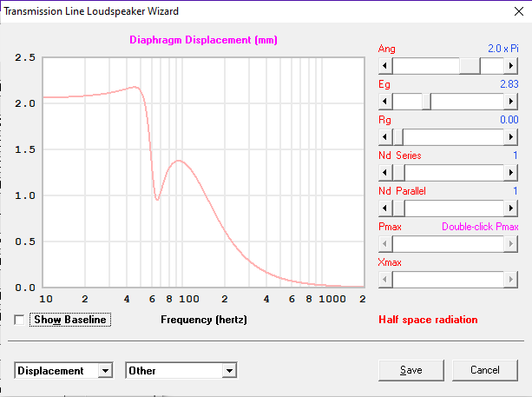532x397 pixels.
Task: Click the 0.00 Rg value
Action: [x=509, y=120]
